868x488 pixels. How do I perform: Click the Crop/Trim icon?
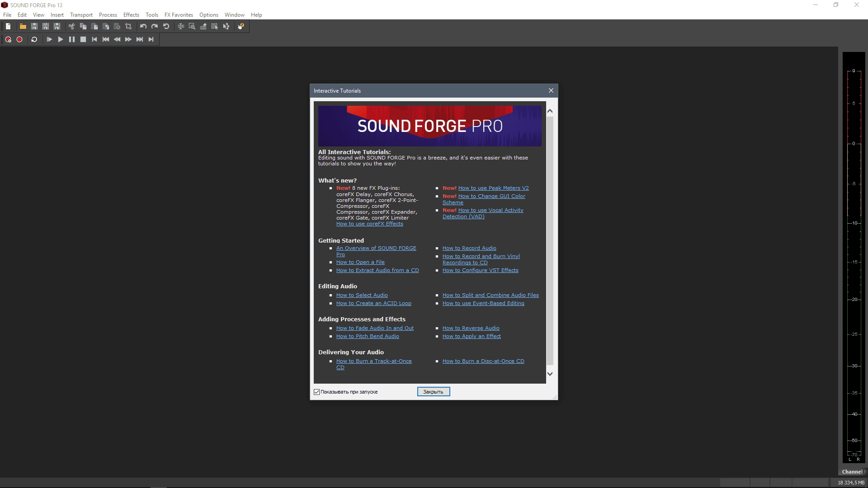pyautogui.click(x=128, y=27)
